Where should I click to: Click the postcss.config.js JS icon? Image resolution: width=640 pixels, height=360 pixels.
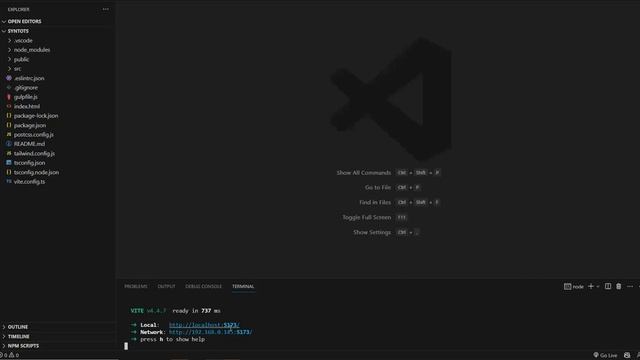[9, 134]
